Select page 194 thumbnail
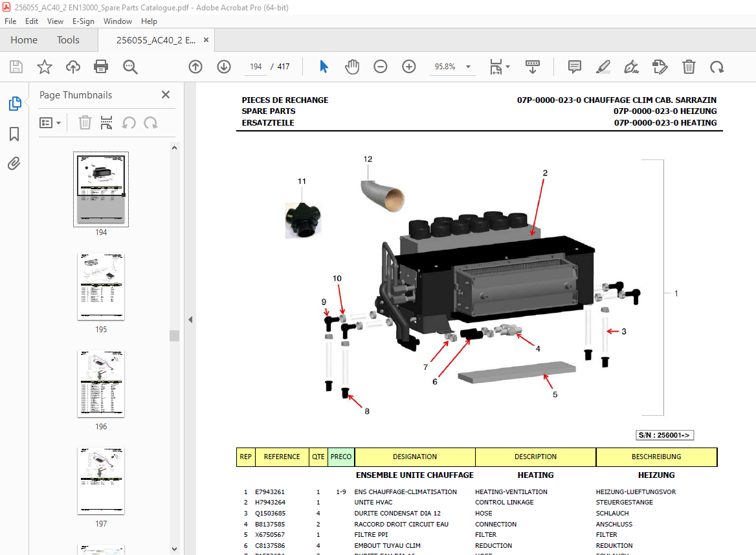Image resolution: width=756 pixels, height=555 pixels. click(x=101, y=189)
